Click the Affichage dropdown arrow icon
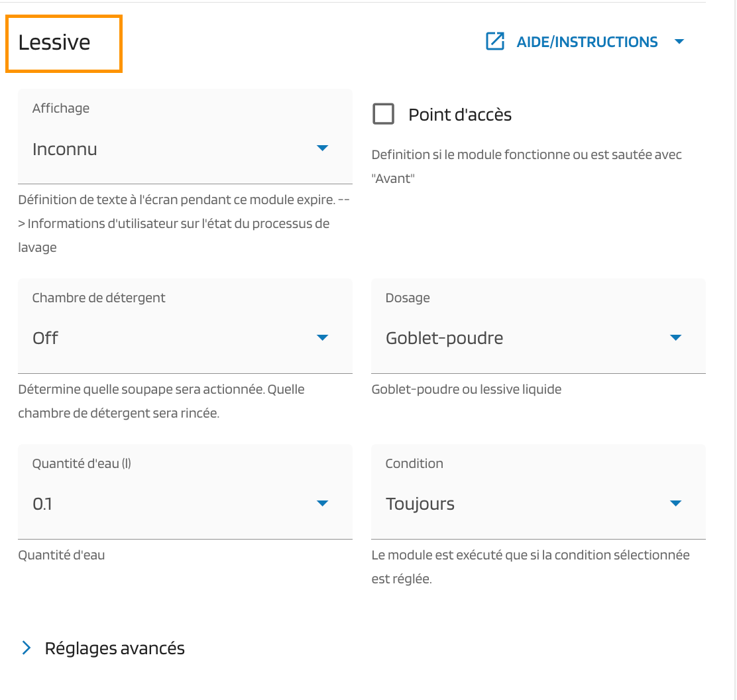 coord(322,148)
